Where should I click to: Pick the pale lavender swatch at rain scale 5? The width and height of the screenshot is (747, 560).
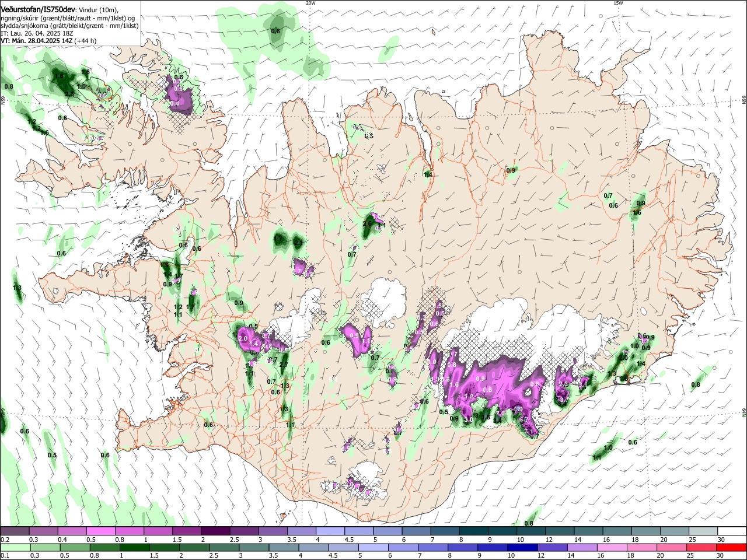pyautogui.click(x=373, y=547)
